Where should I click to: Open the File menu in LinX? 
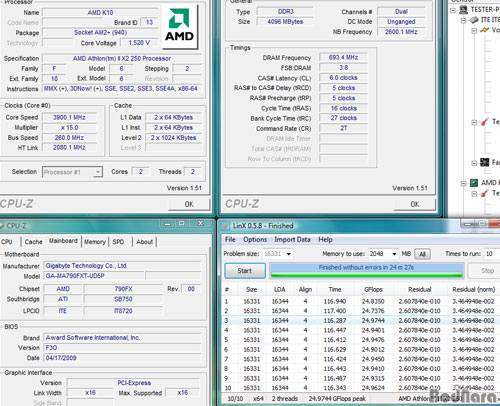pyautogui.click(x=230, y=240)
